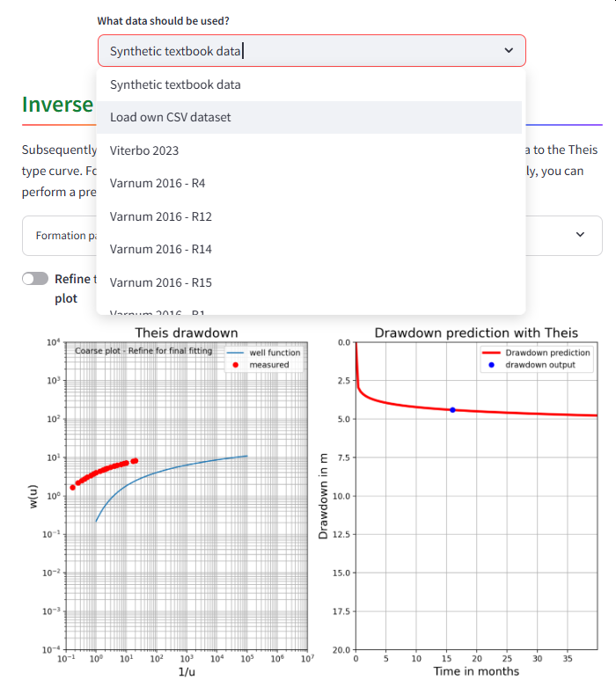Click 'Drawdown prediction' legend entry

pos(536,353)
